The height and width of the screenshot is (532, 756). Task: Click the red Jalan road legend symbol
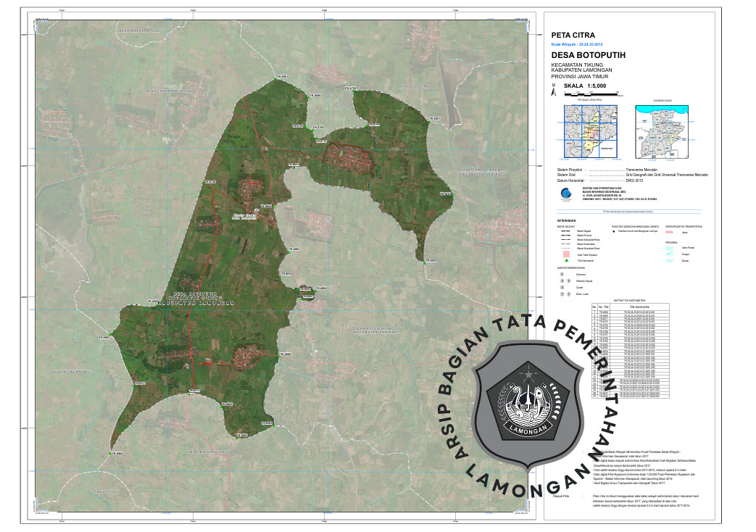coord(668,231)
